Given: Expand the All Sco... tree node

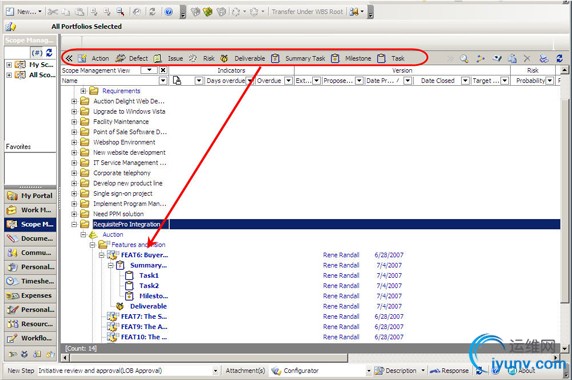Looking at the screenshot, I should coord(9,75).
